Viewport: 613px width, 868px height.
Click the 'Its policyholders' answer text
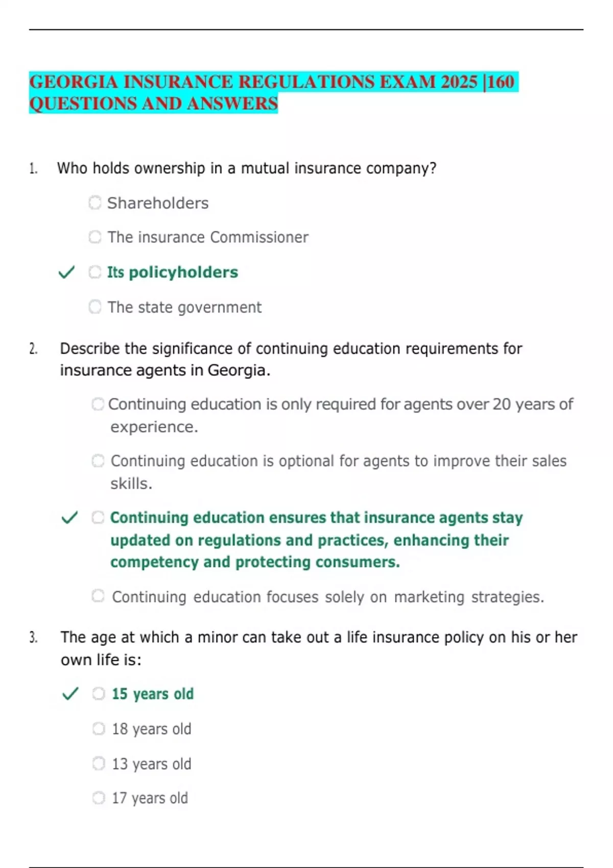[x=173, y=272]
